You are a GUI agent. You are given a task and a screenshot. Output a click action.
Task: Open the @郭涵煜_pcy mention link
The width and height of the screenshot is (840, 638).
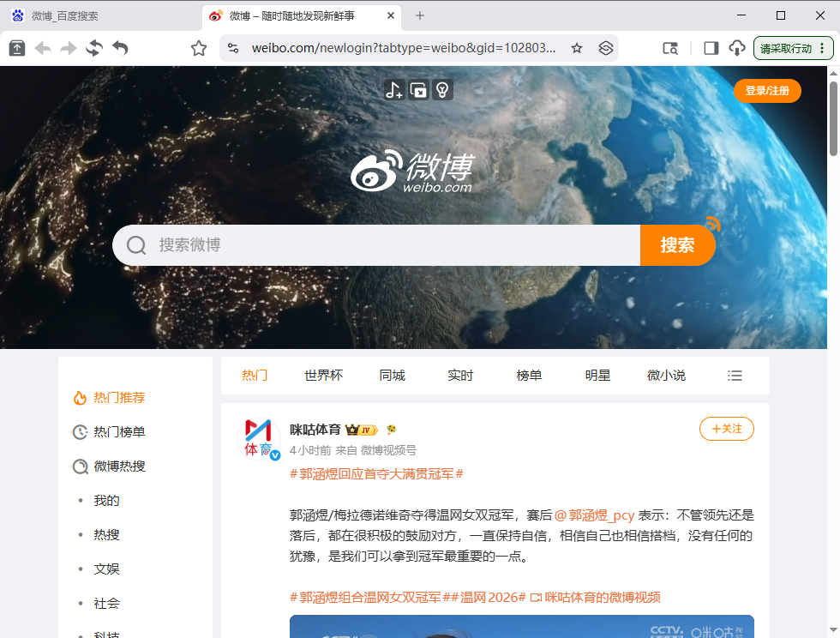[595, 515]
